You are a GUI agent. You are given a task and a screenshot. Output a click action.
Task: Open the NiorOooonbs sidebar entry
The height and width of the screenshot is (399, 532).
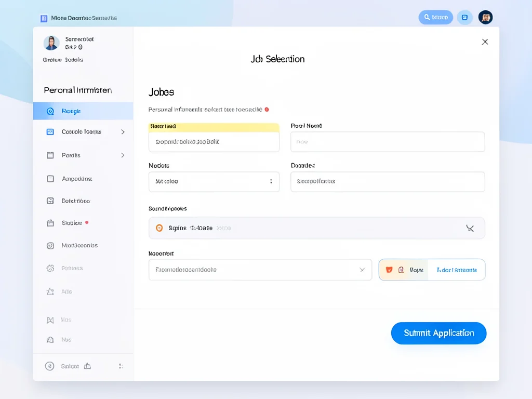[x=83, y=245]
